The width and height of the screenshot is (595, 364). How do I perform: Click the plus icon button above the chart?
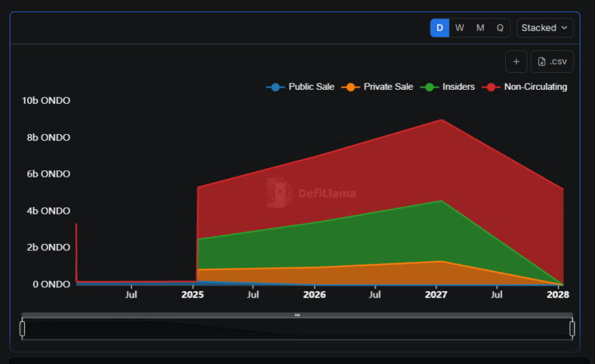click(x=516, y=62)
